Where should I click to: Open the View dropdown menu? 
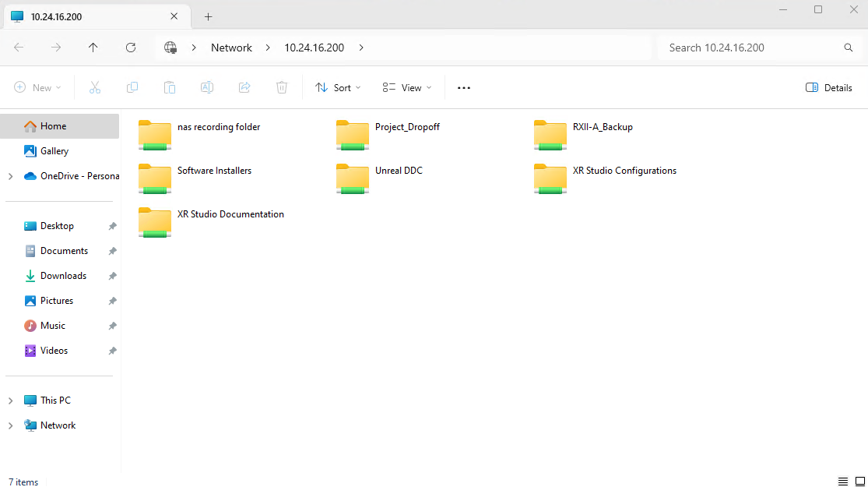(x=406, y=88)
